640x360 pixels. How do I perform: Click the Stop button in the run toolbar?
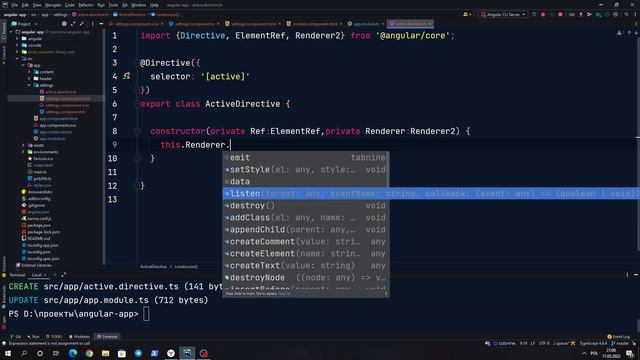[x=560, y=14]
